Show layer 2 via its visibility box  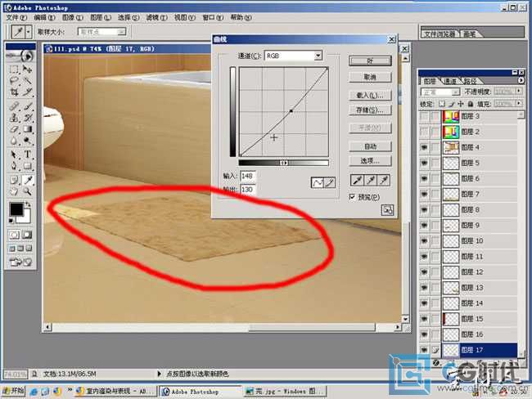[x=424, y=132]
